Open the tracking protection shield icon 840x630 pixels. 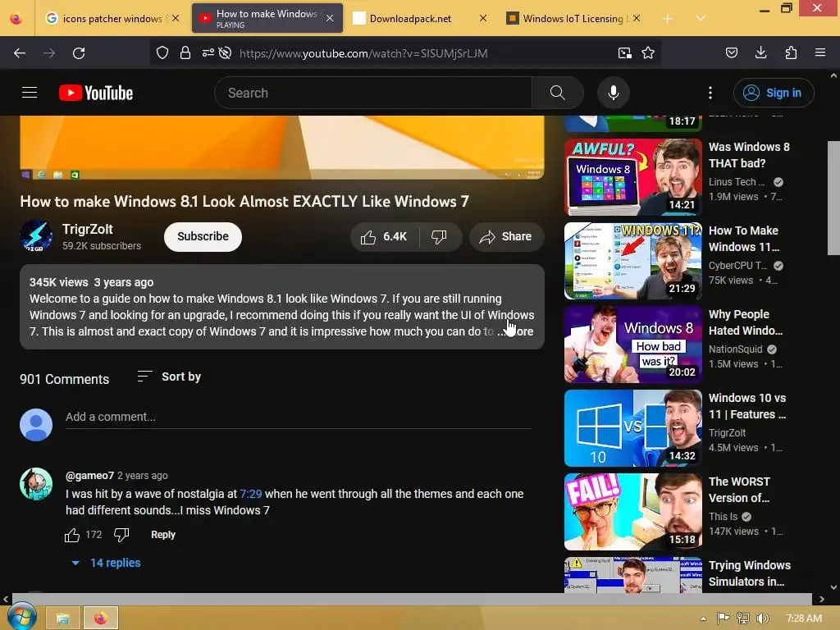point(162,52)
